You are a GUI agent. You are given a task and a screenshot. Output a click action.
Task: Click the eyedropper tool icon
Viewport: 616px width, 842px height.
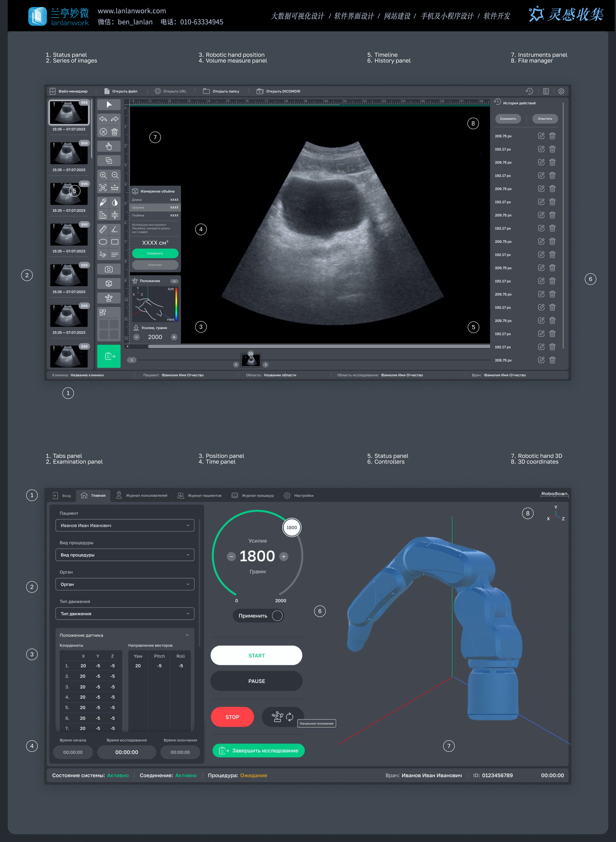[x=103, y=202]
